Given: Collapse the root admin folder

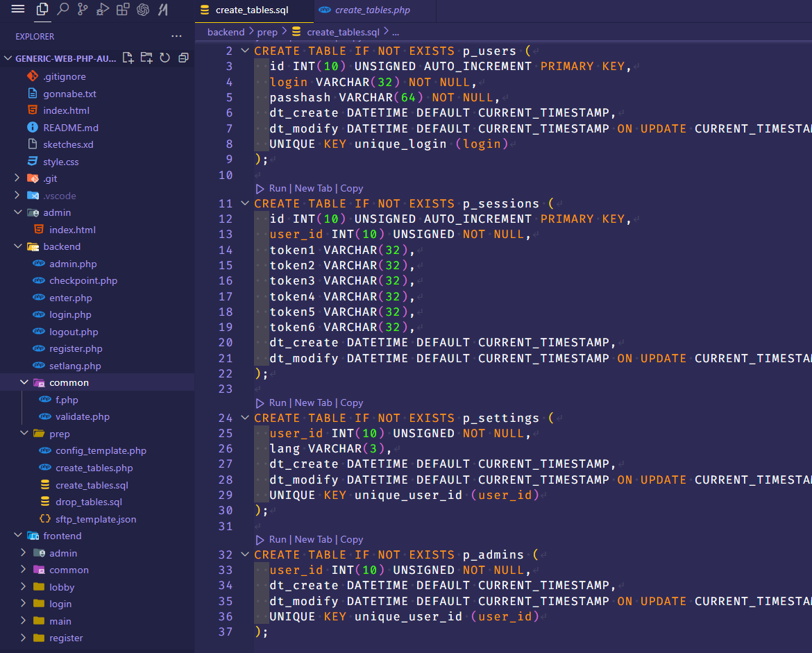Looking at the screenshot, I should click(x=17, y=212).
